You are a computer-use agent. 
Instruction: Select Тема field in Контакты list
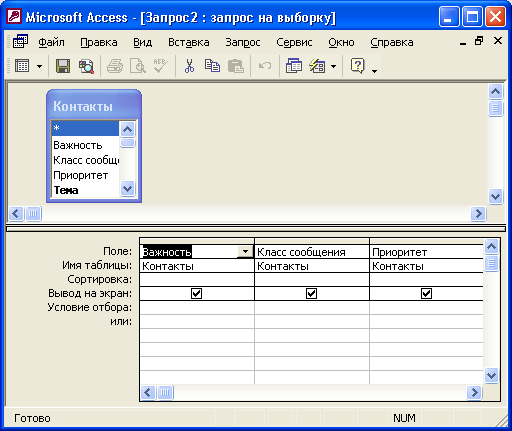coord(66,190)
